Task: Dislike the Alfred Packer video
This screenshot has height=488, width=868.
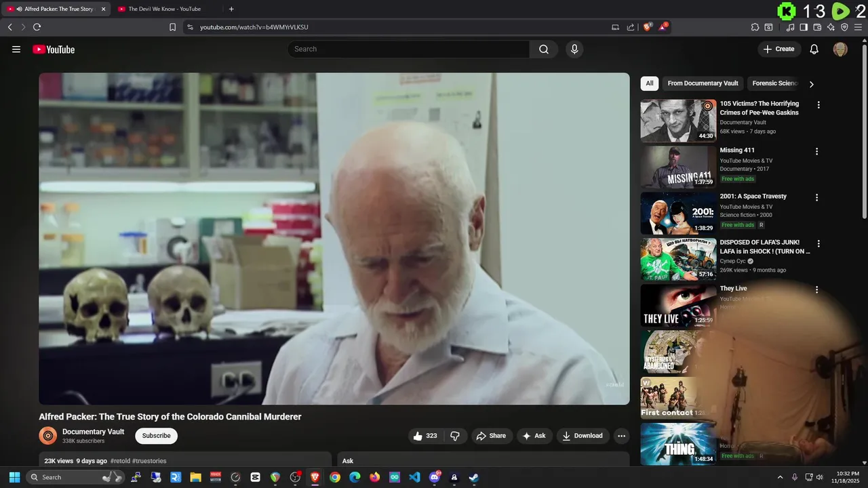Action: coord(455,436)
